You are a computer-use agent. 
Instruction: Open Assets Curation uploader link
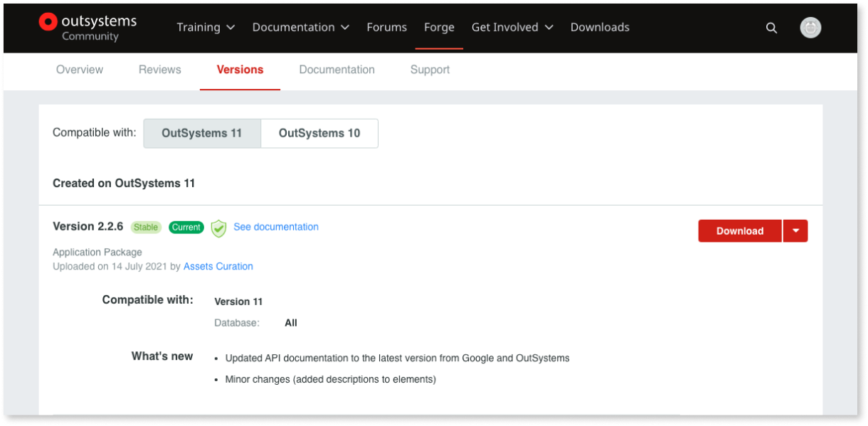coord(218,266)
